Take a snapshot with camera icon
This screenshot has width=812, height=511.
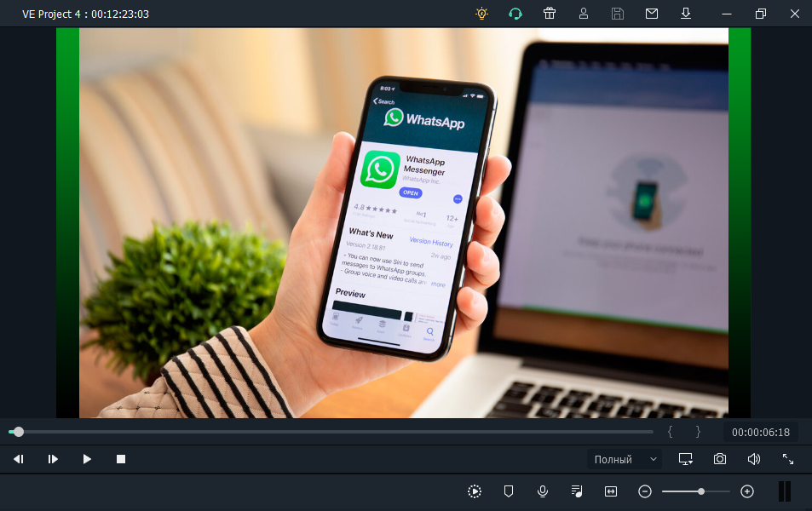click(x=720, y=459)
